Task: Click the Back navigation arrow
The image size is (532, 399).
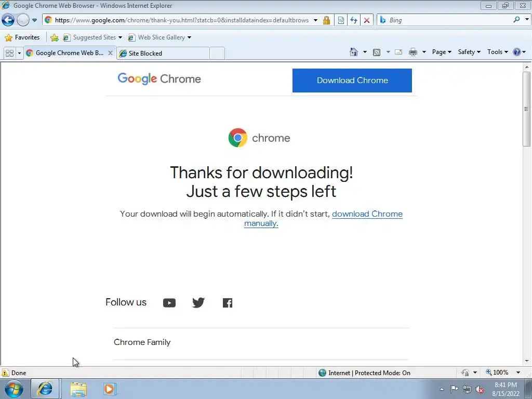Action: (8, 20)
